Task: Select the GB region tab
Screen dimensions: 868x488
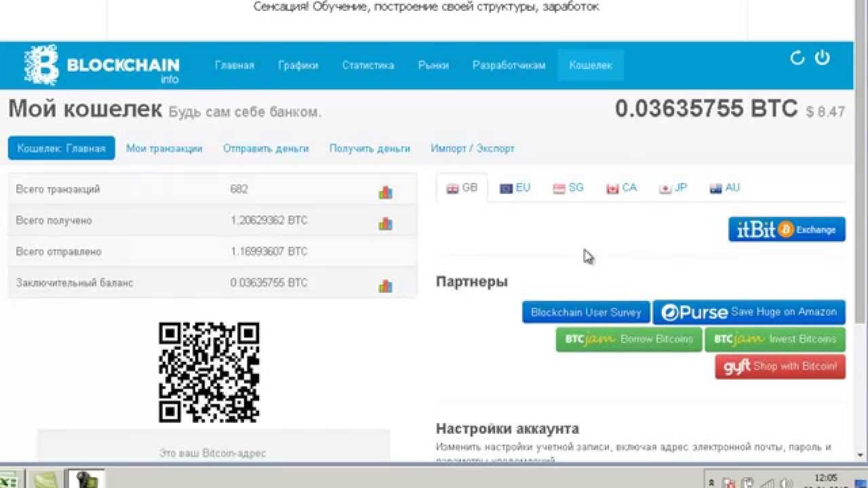Action: pos(462,188)
